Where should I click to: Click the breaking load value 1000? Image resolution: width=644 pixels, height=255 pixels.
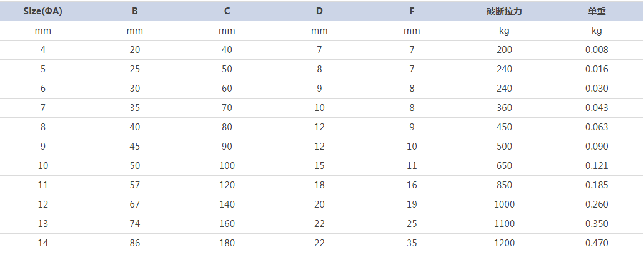504,204
